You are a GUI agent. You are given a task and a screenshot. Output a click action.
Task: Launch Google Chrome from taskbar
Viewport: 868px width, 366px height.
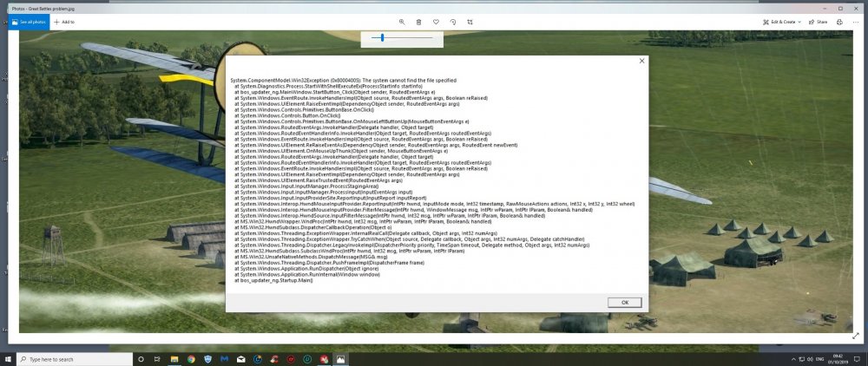pyautogui.click(x=191, y=359)
